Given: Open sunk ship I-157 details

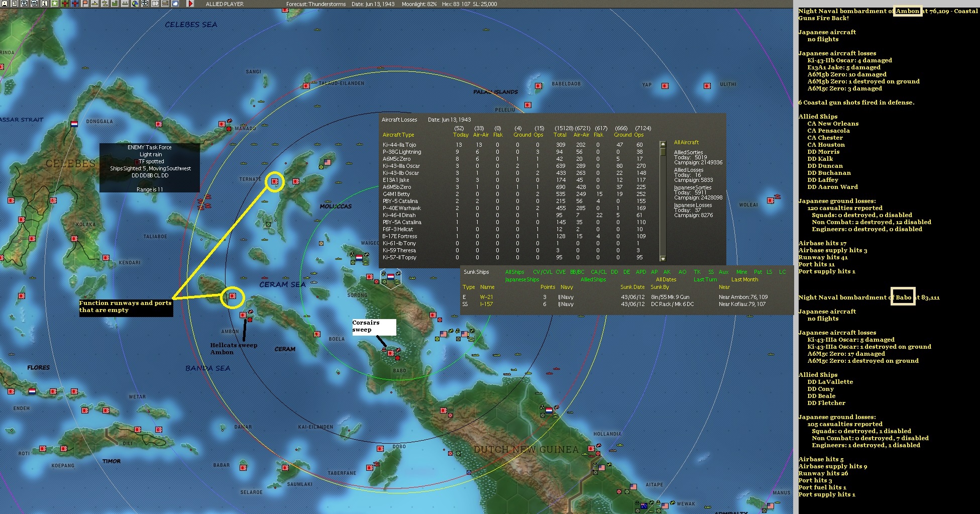Looking at the screenshot, I should [x=486, y=304].
